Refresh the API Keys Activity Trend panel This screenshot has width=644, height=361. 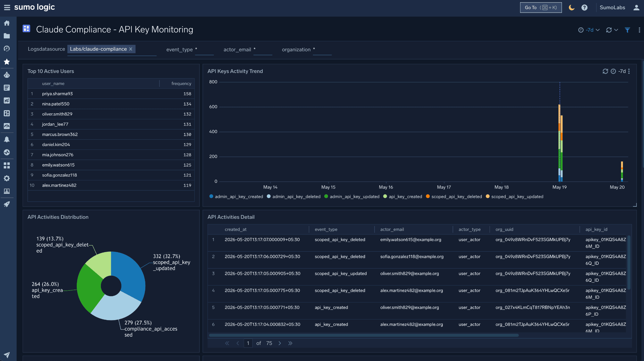click(x=605, y=71)
